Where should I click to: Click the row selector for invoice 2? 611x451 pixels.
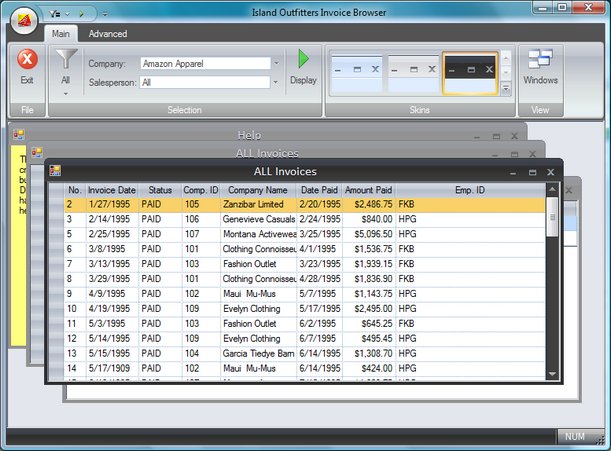pyautogui.click(x=57, y=204)
